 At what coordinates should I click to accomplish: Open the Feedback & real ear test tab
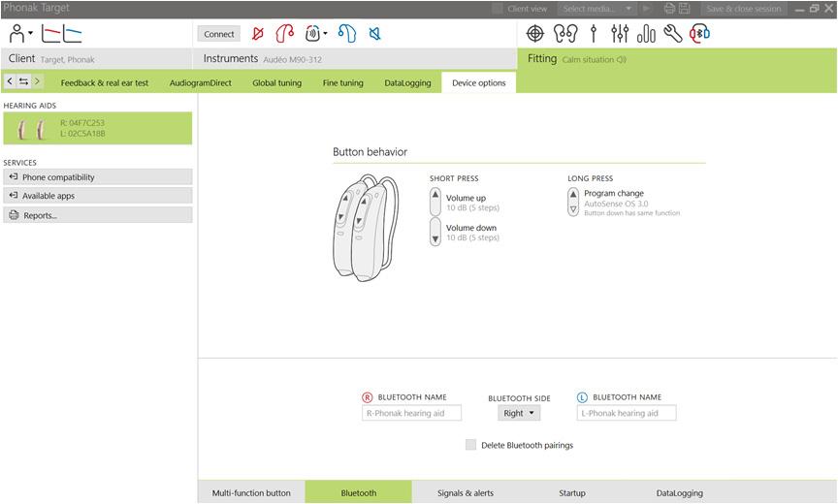point(105,82)
